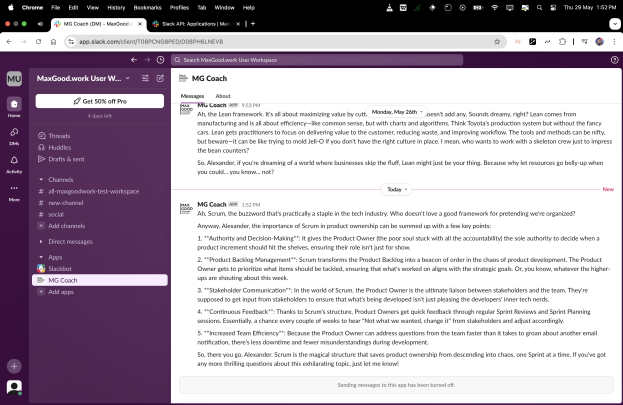
Task: Switch to the About tab
Action: pyautogui.click(x=223, y=96)
